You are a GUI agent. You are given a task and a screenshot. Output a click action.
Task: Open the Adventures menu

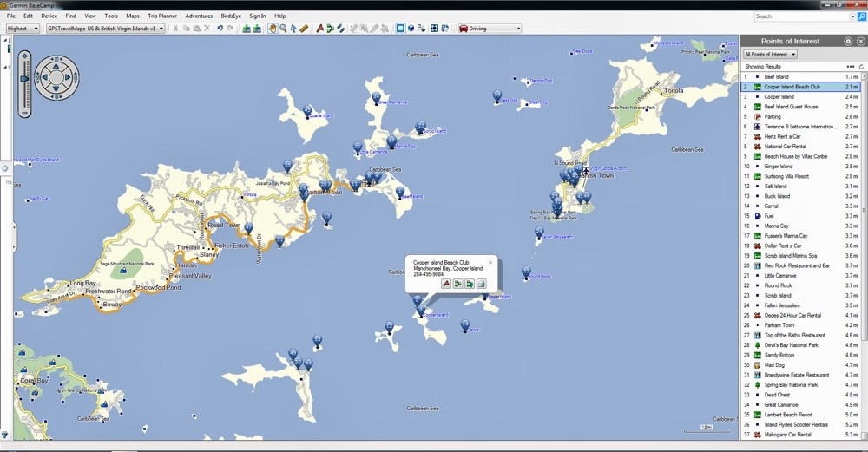199,16
